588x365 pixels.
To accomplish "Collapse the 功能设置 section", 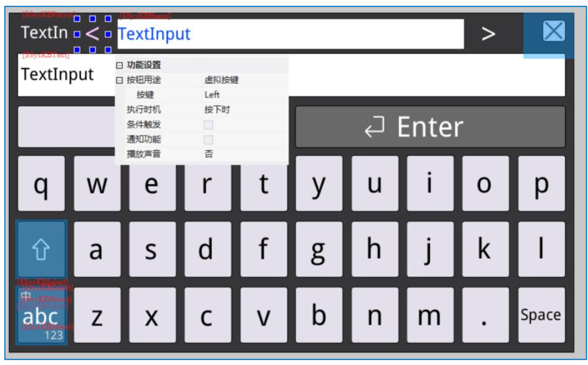I will tap(118, 65).
